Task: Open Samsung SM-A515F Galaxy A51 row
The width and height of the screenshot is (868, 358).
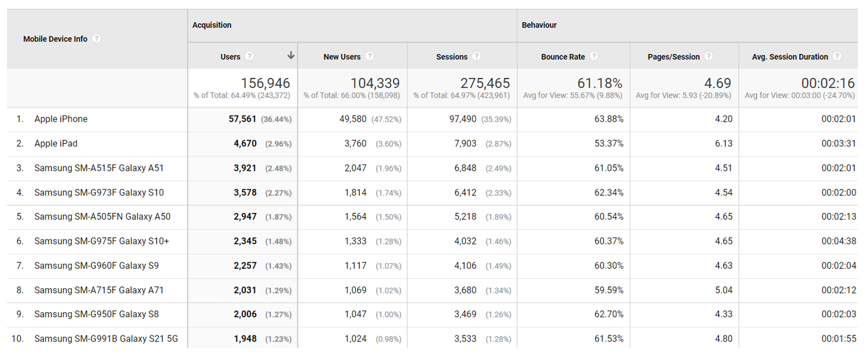Action: click(x=99, y=168)
